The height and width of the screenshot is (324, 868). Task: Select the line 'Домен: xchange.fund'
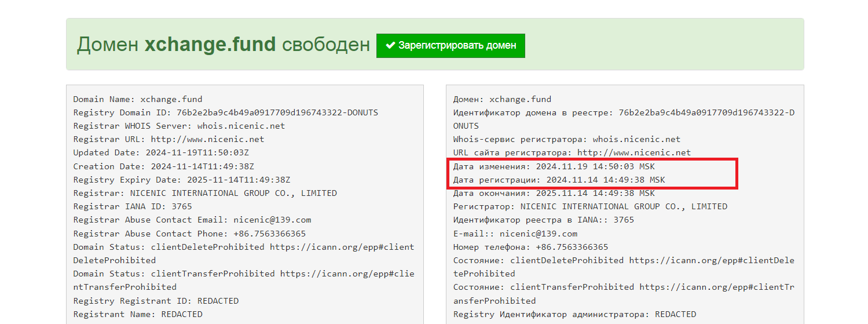pyautogui.click(x=503, y=99)
